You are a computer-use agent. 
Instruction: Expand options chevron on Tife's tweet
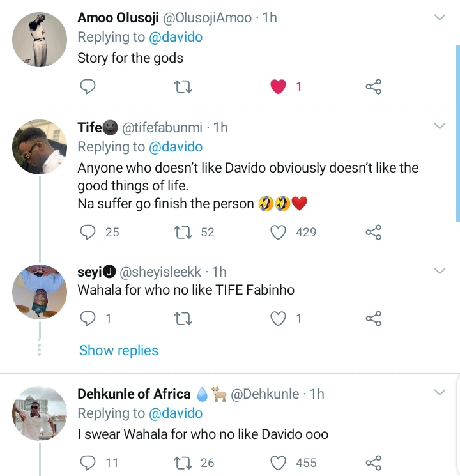[x=440, y=127]
